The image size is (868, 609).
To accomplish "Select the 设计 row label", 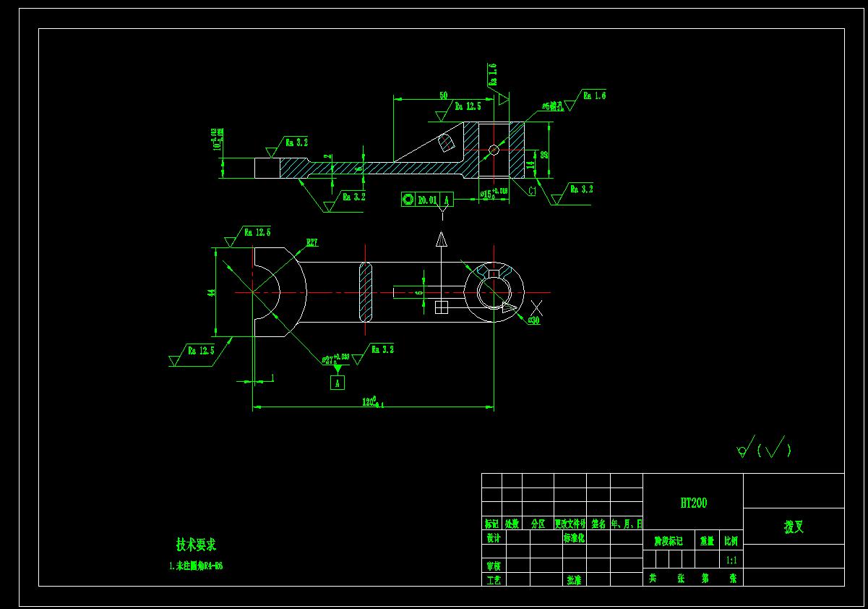I will point(493,539).
